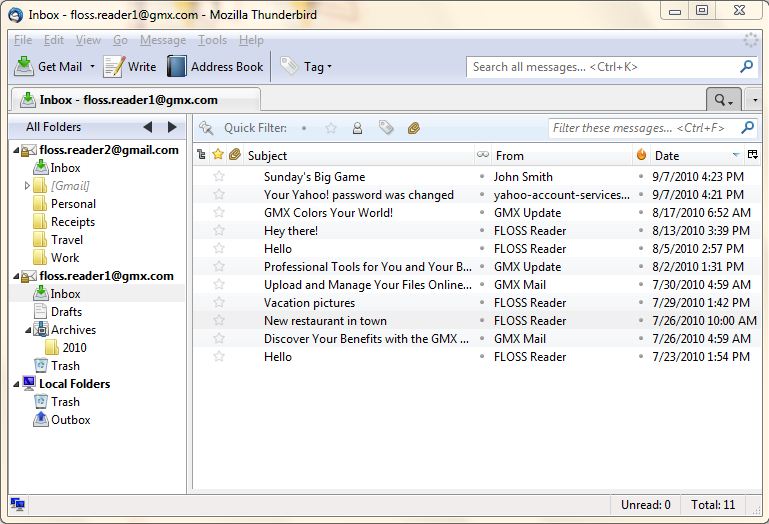Expand the [Gmail] folder tree

click(x=27, y=186)
